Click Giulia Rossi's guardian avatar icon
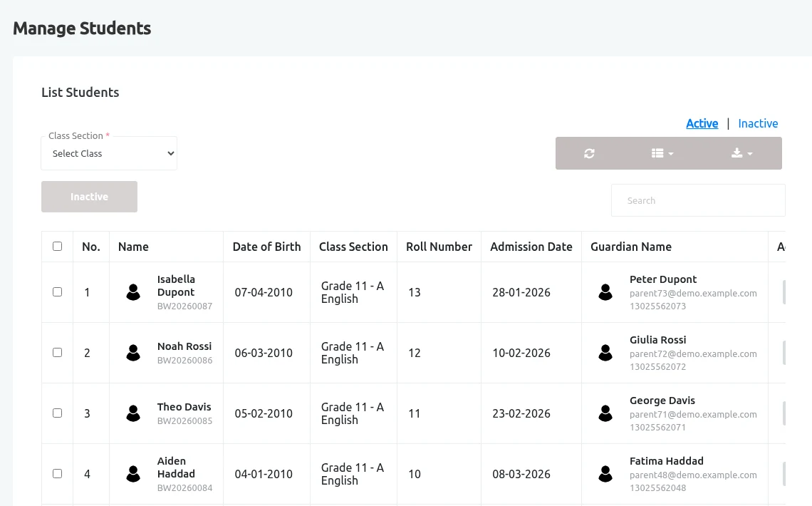 605,353
